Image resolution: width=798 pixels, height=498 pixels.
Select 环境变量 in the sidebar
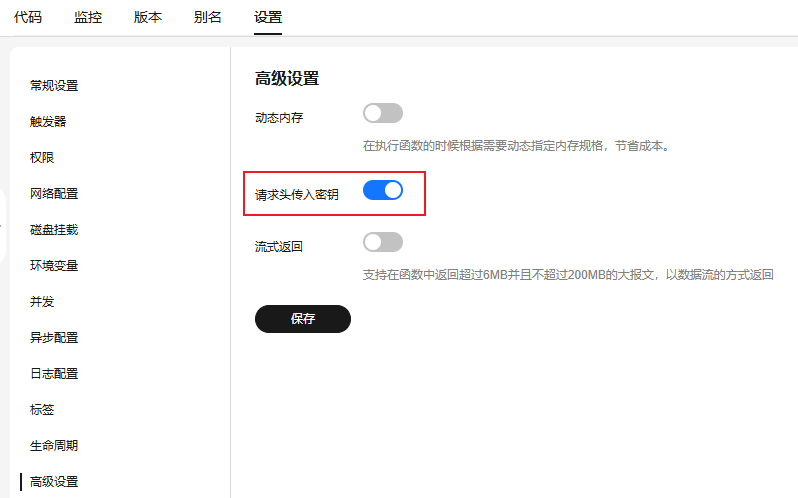[54, 266]
